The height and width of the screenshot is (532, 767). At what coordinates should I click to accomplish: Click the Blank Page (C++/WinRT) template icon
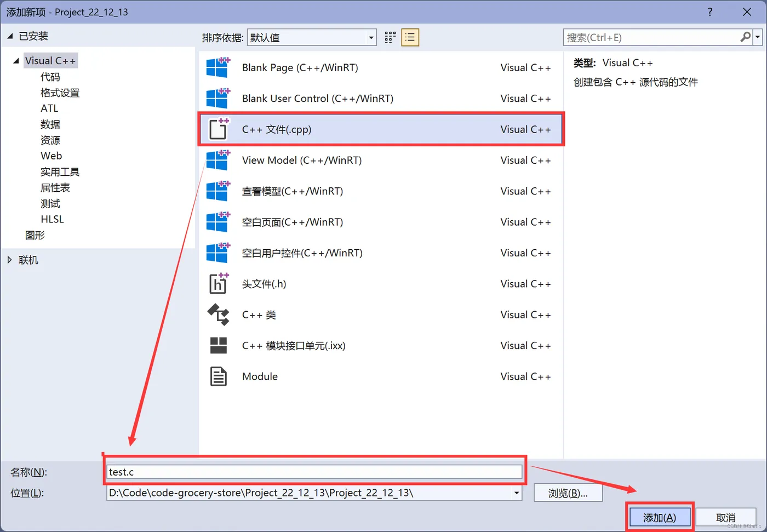point(218,67)
